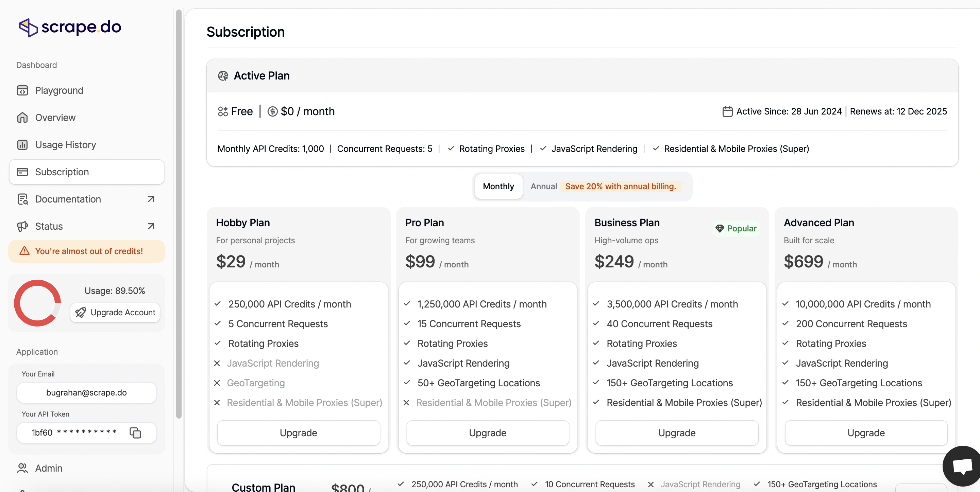Open the Subscription sidebar item
Viewport: 980px width, 492px height.
pyautogui.click(x=86, y=172)
